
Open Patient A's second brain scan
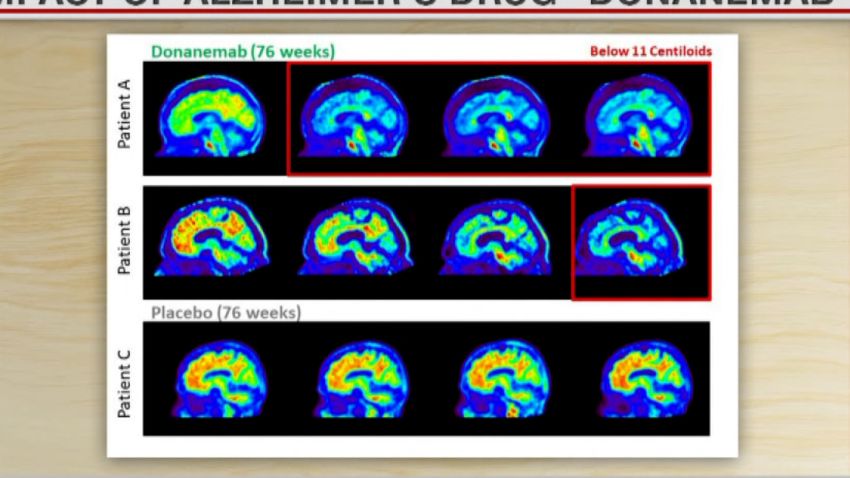click(353, 116)
